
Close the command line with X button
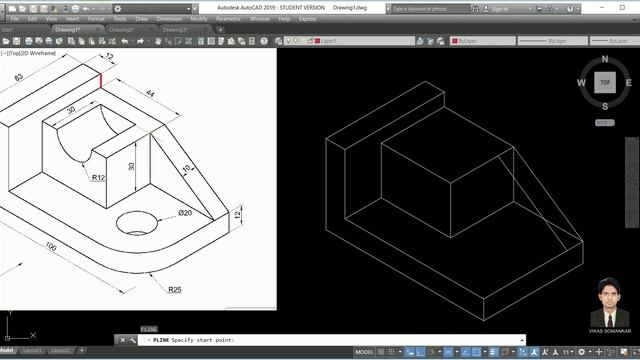[122, 340]
